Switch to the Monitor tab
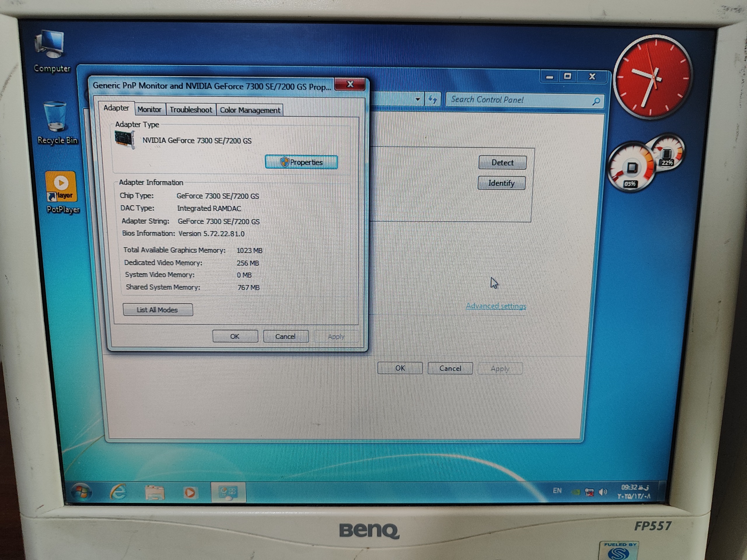 (x=150, y=110)
